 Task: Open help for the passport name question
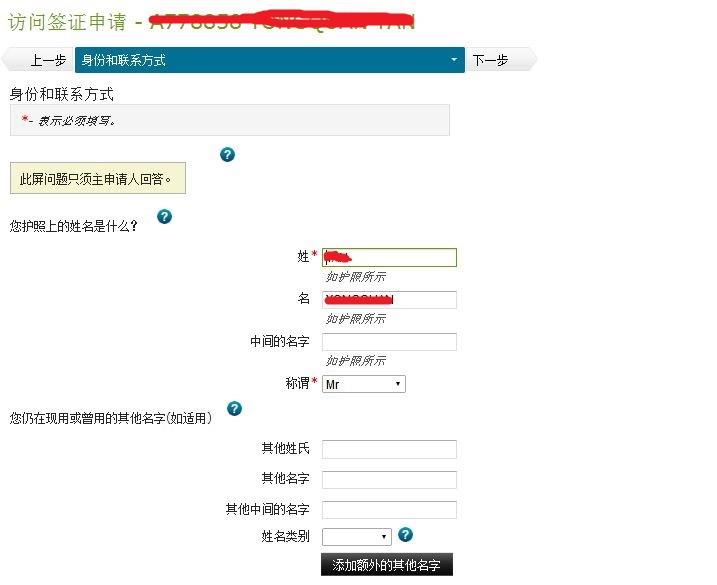tap(165, 216)
